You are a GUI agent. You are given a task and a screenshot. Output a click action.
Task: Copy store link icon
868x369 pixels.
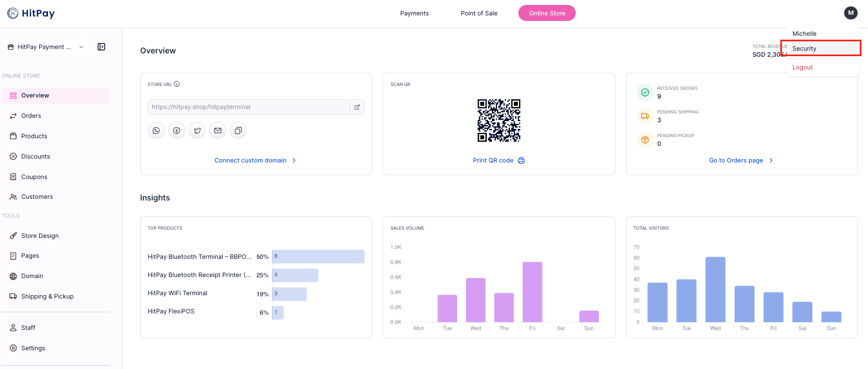tap(238, 131)
